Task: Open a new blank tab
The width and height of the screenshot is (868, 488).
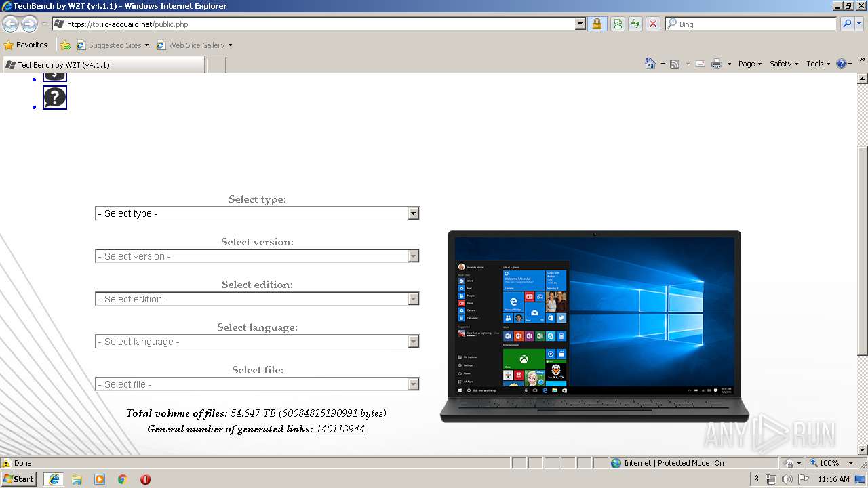Action: pos(216,65)
